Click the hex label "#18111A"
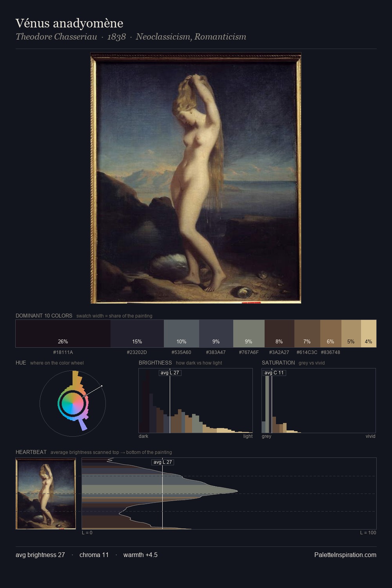Image resolution: width=392 pixels, height=588 pixels. tap(63, 352)
